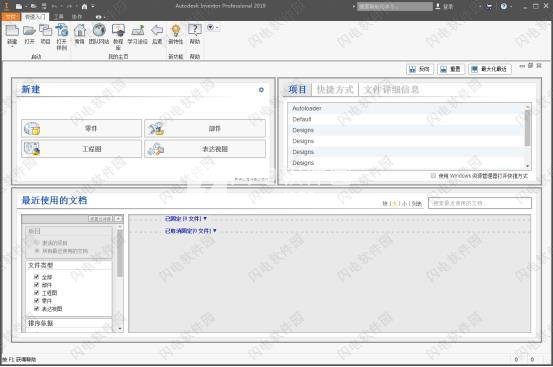553x367 pixels.
Task: Click the title bar help question mark icon
Action: (504, 6)
